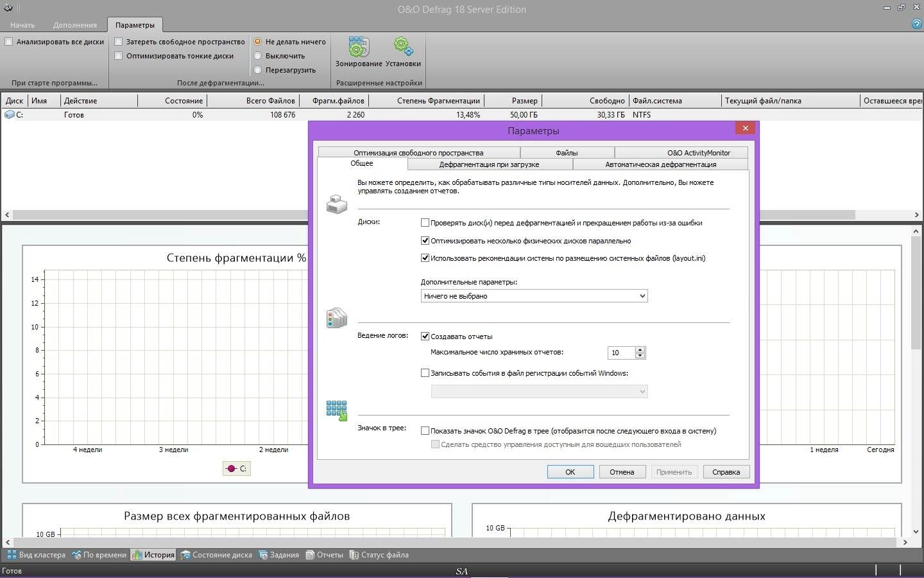
Task: Enable Оптимизировать тонкие диски checkbox
Action: coord(119,56)
